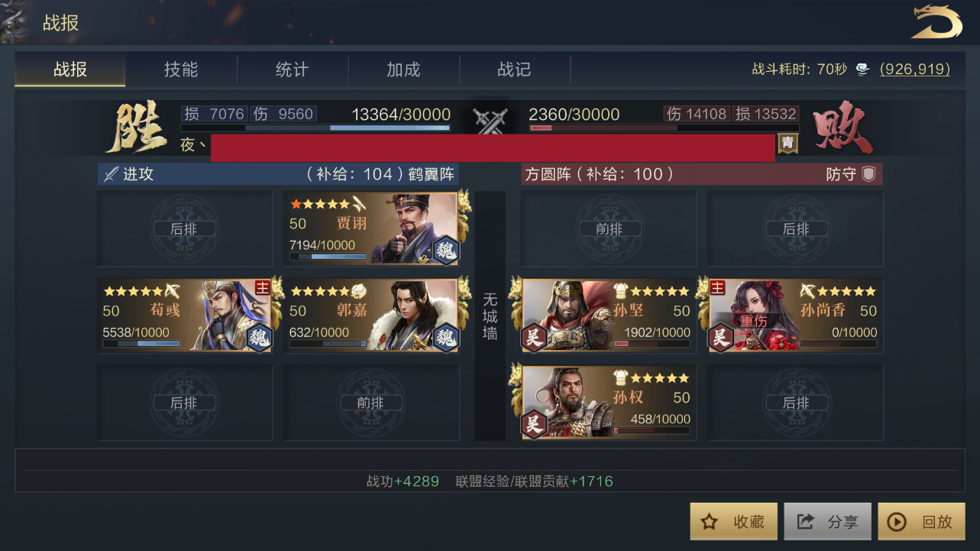Viewport: 980px width, 551px height.
Task: Click the star icon on 收藏 button
Action: pos(709,522)
